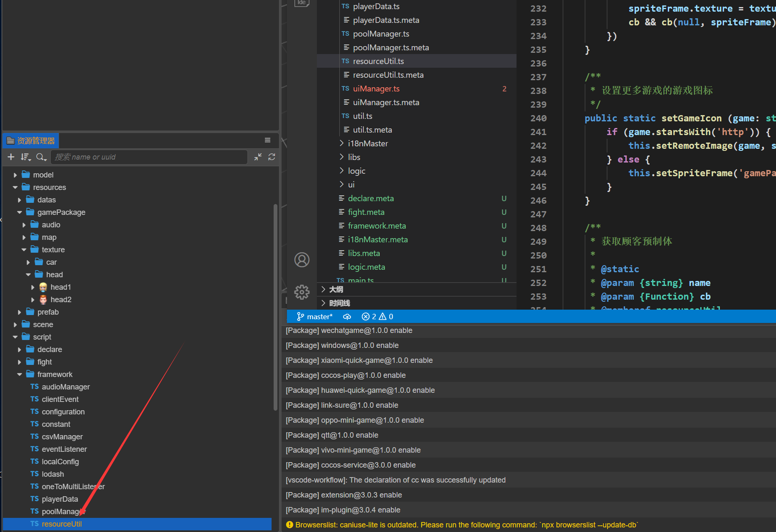776x532 pixels.
Task: Open playerData.ts in VS Code explorer
Action: pyautogui.click(x=376, y=6)
